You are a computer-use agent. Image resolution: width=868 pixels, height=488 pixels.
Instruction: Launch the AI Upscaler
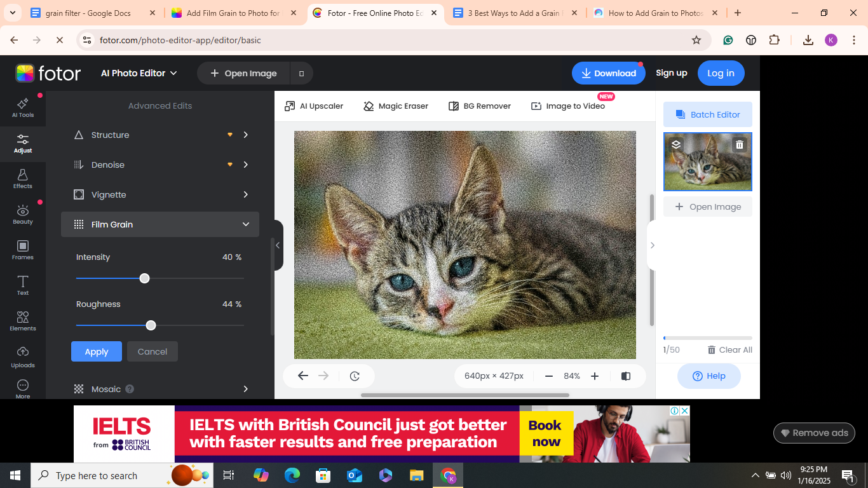click(314, 105)
